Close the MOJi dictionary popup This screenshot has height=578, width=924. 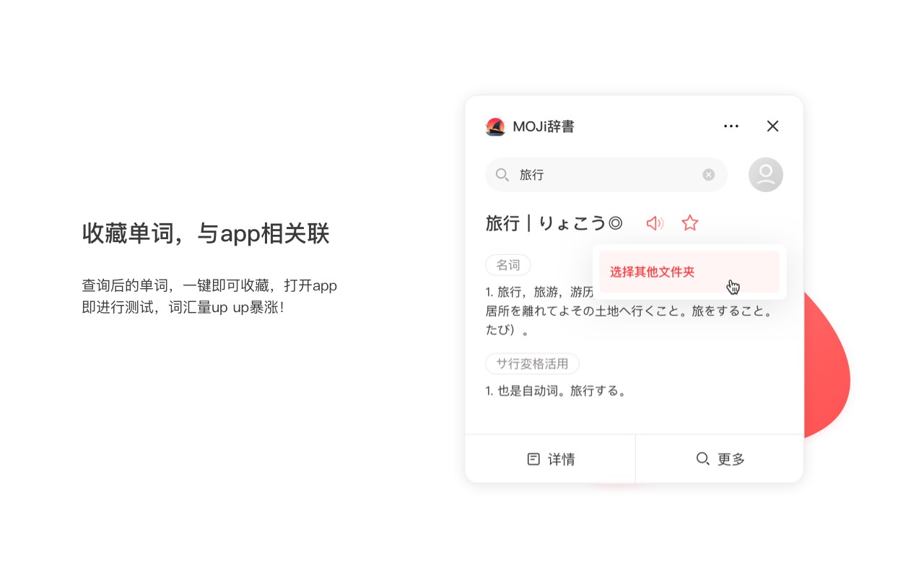tap(772, 126)
